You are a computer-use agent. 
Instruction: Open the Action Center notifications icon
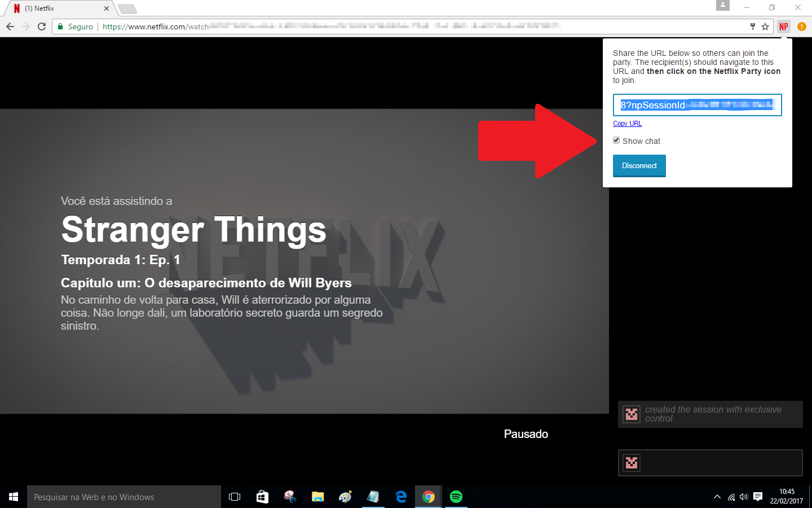tap(758, 497)
